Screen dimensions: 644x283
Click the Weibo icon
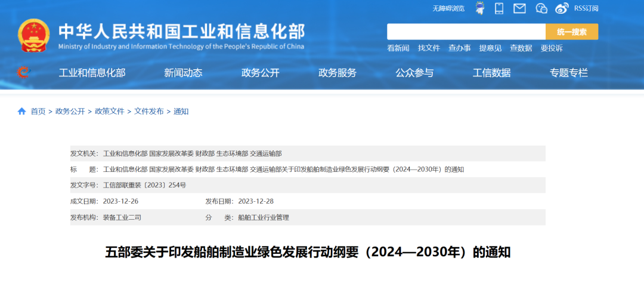pyautogui.click(x=562, y=8)
